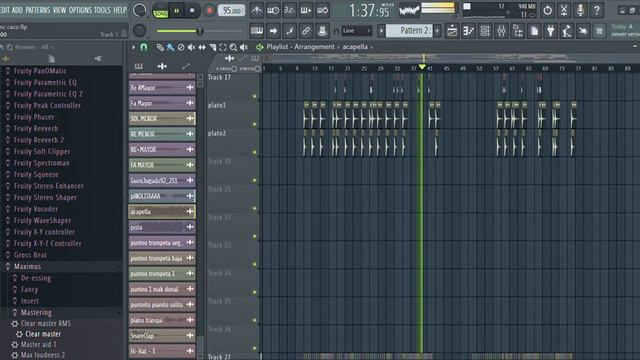The width and height of the screenshot is (640, 360).
Task: Select the piano tranqui pattern
Action: click(x=162, y=320)
